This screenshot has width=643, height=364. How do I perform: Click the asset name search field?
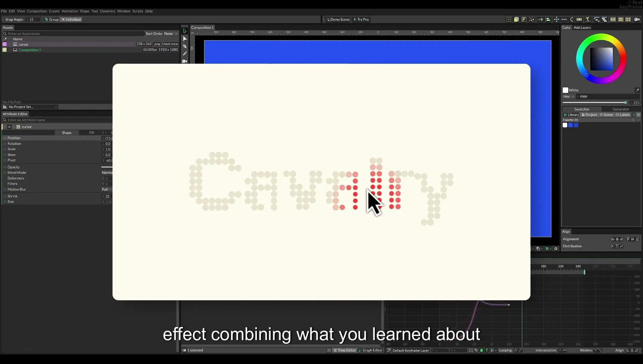(74, 34)
